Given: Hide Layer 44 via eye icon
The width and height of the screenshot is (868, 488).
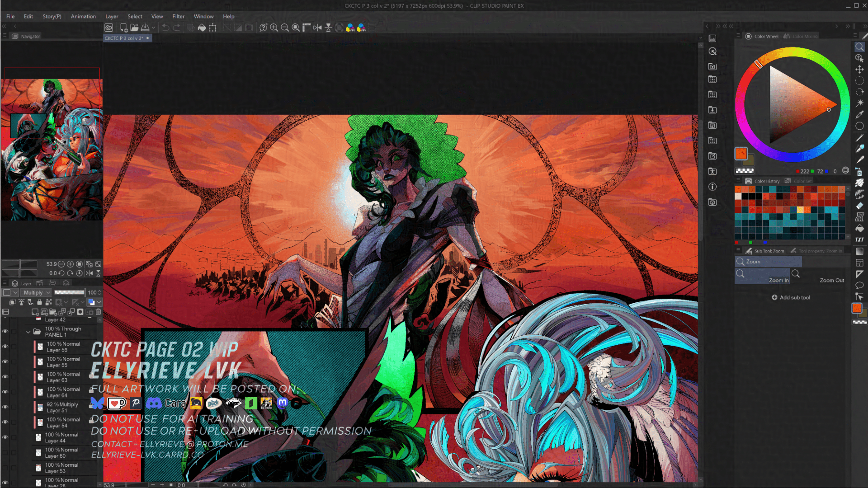Looking at the screenshot, I should 5,437.
